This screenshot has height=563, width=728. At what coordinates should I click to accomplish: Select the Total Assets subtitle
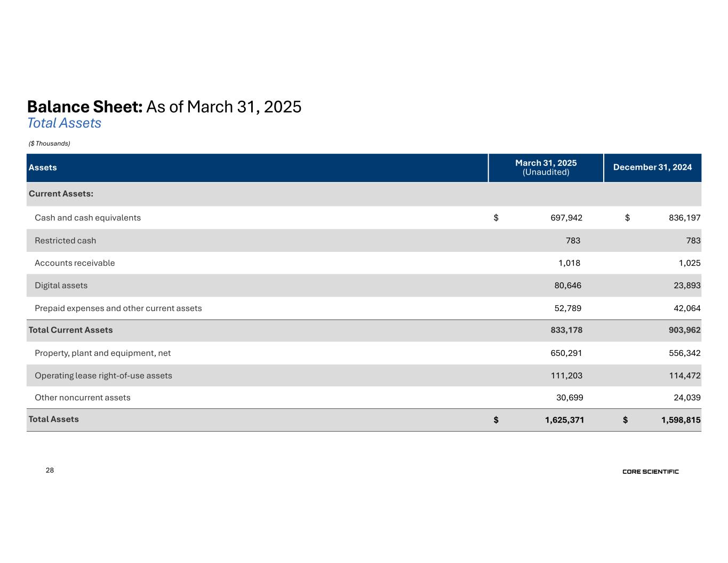[x=64, y=123]
